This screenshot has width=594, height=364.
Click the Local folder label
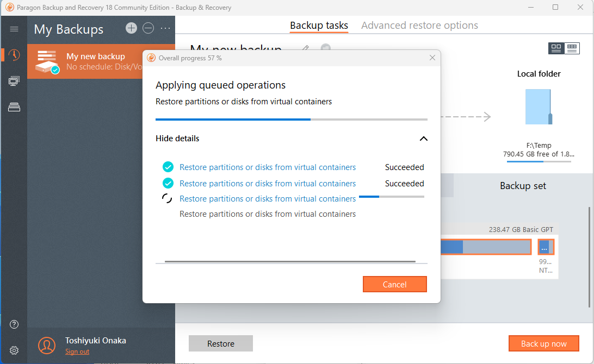539,74
